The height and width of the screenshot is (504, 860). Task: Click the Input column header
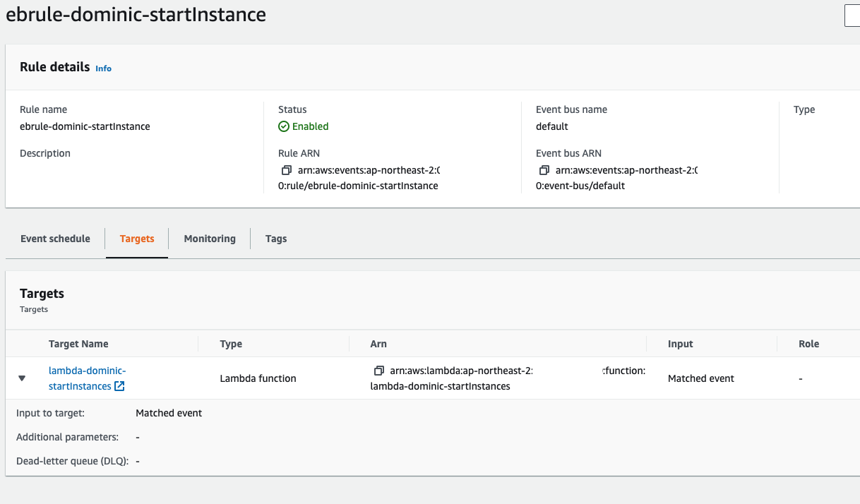point(681,344)
